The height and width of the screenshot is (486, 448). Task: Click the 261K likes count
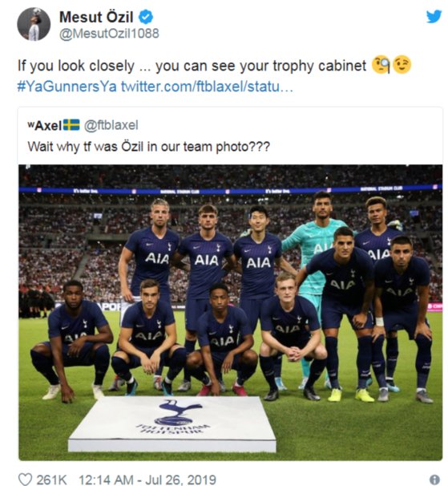pos(52,480)
